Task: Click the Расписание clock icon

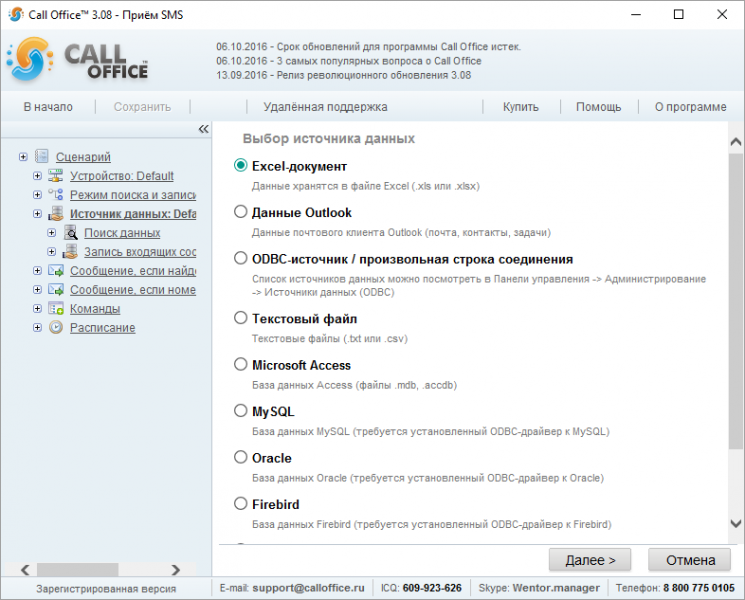Action: (x=56, y=327)
